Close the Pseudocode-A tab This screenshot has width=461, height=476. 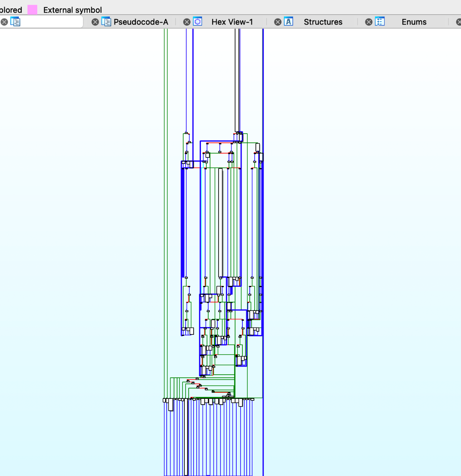coord(95,22)
